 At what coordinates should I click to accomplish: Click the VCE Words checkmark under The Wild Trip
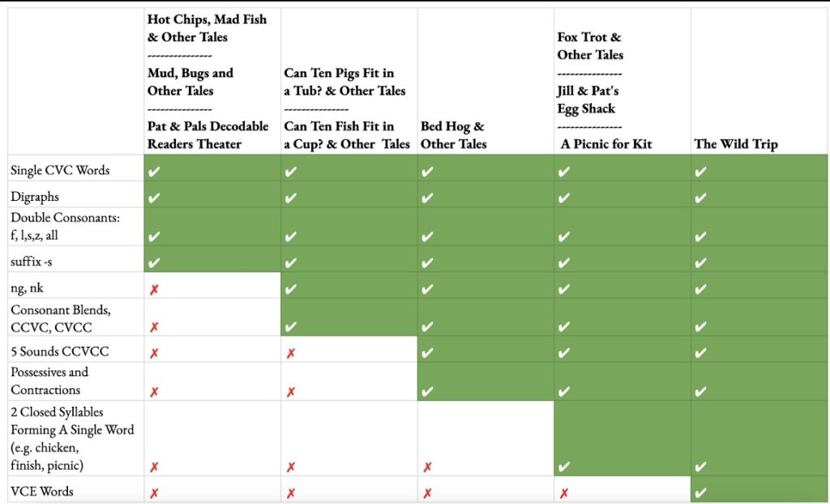tap(701, 493)
